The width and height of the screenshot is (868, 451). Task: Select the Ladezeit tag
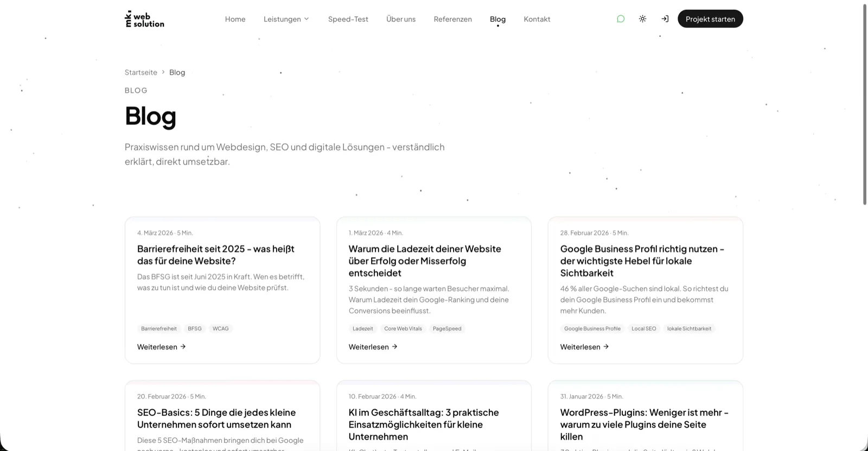pyautogui.click(x=363, y=328)
